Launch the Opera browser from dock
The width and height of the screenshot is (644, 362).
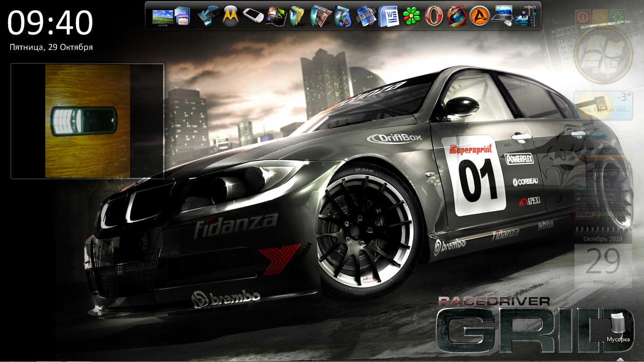[x=434, y=17]
